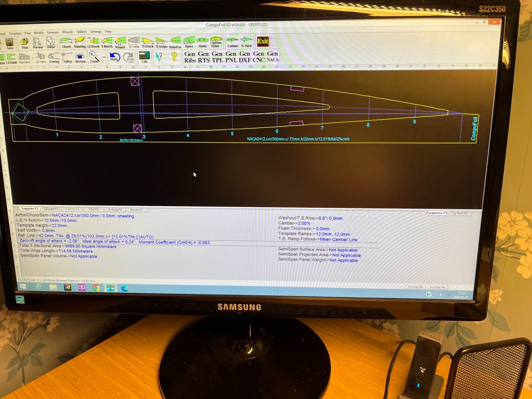Expand the Zoom dropdown arrow
Image resolution: width=532 pixels, height=399 pixels.
coord(104,58)
